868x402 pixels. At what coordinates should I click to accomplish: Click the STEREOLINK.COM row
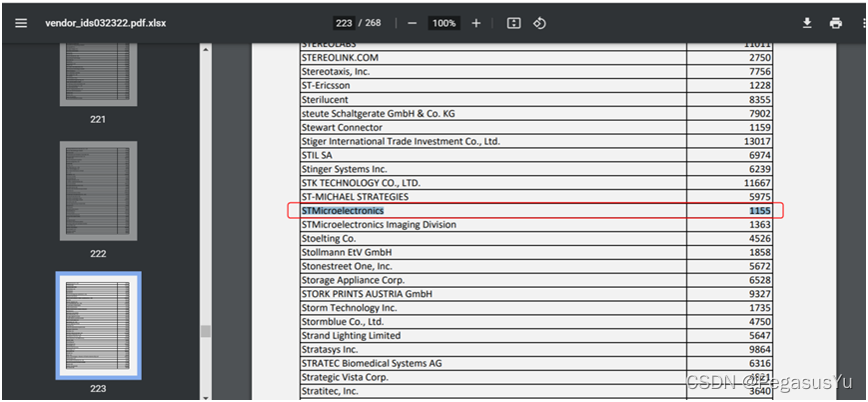[535, 58]
